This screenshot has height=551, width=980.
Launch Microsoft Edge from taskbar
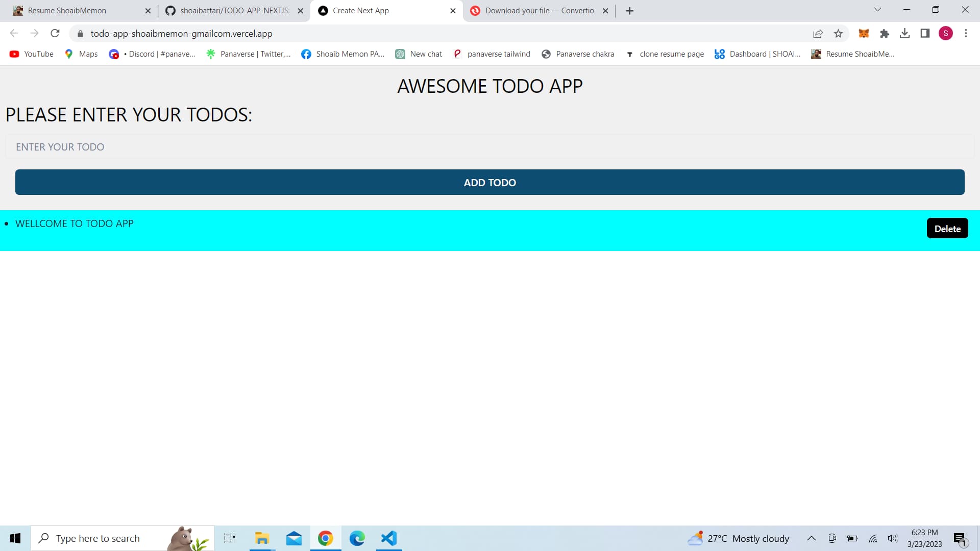point(357,538)
